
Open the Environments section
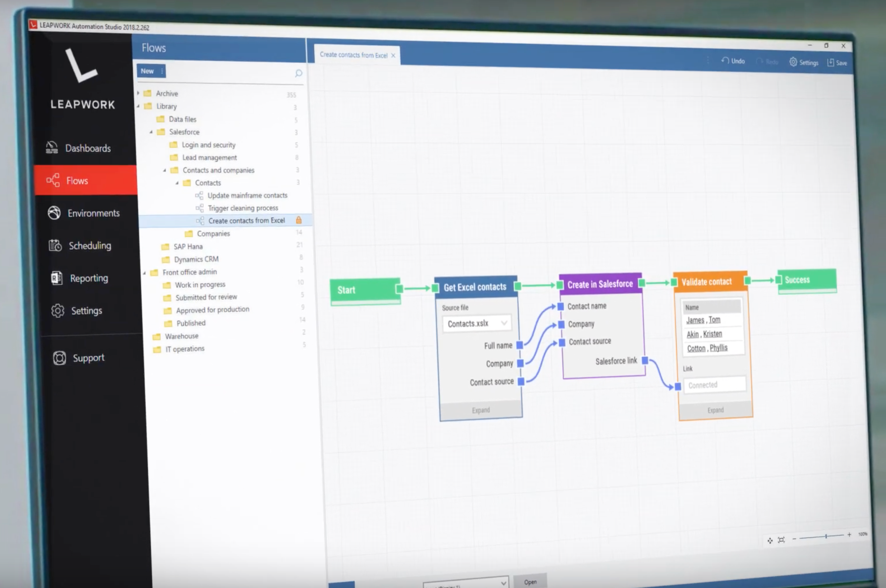coord(83,213)
